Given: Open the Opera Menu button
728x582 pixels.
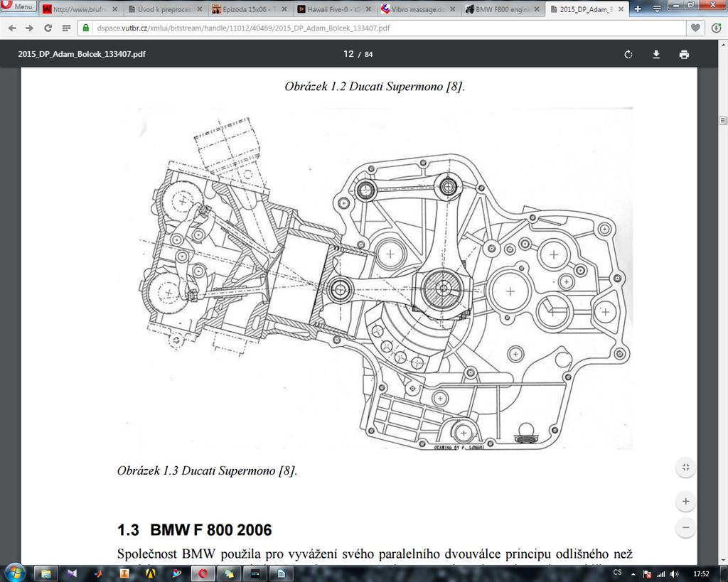Looking at the screenshot, I should (x=18, y=6).
